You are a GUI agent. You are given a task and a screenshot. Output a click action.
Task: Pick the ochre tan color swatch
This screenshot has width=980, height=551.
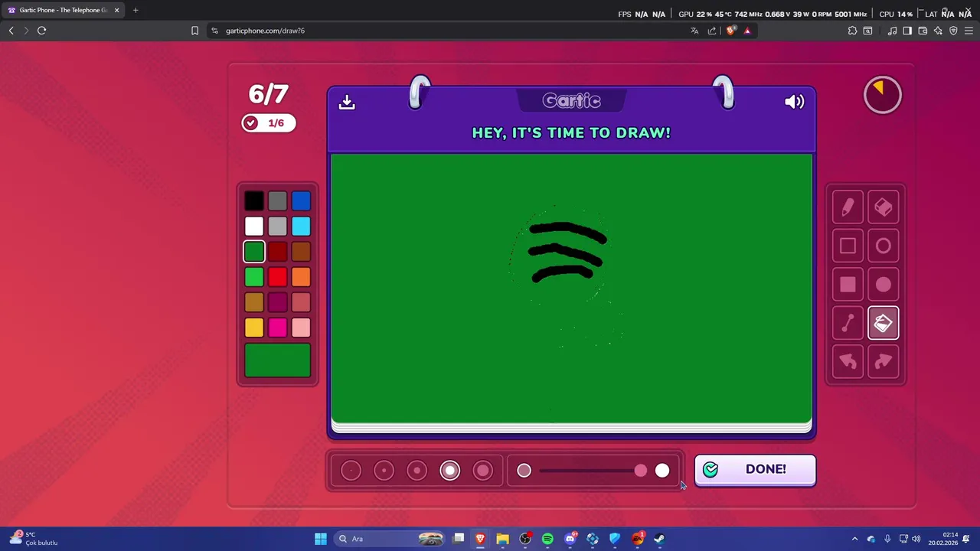click(x=254, y=302)
